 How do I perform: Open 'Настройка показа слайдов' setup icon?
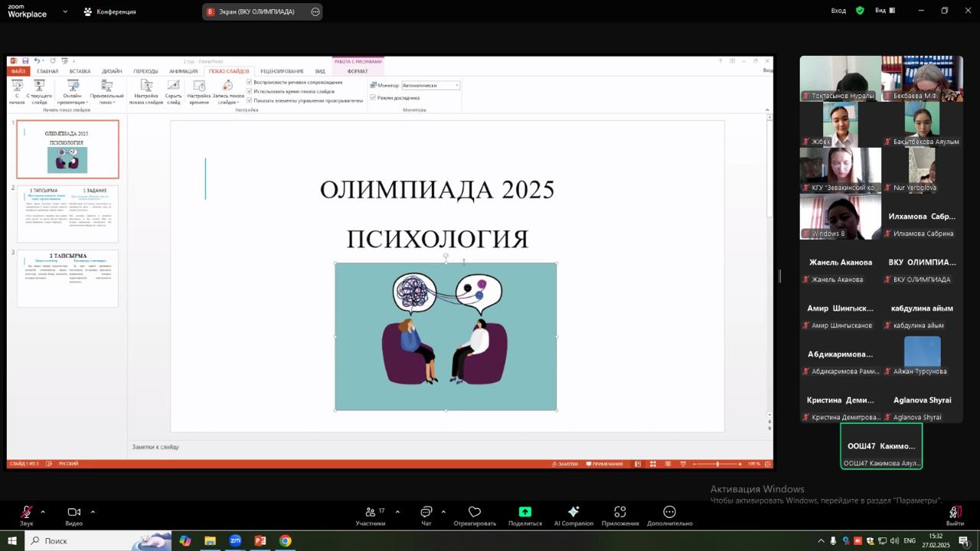tap(145, 91)
